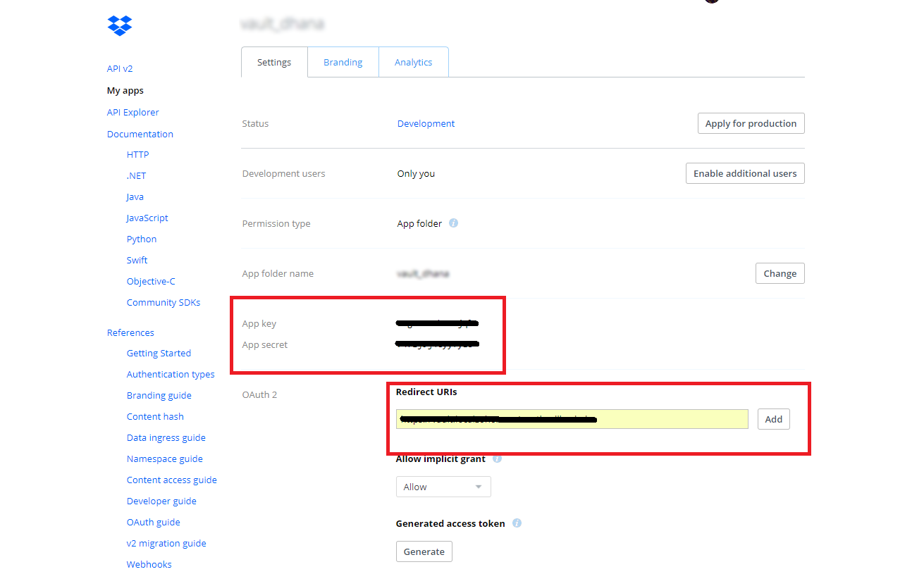Viewport: 924px width, 574px height.
Task: Expand the Allow implicit grant dropdown
Action: (443, 487)
